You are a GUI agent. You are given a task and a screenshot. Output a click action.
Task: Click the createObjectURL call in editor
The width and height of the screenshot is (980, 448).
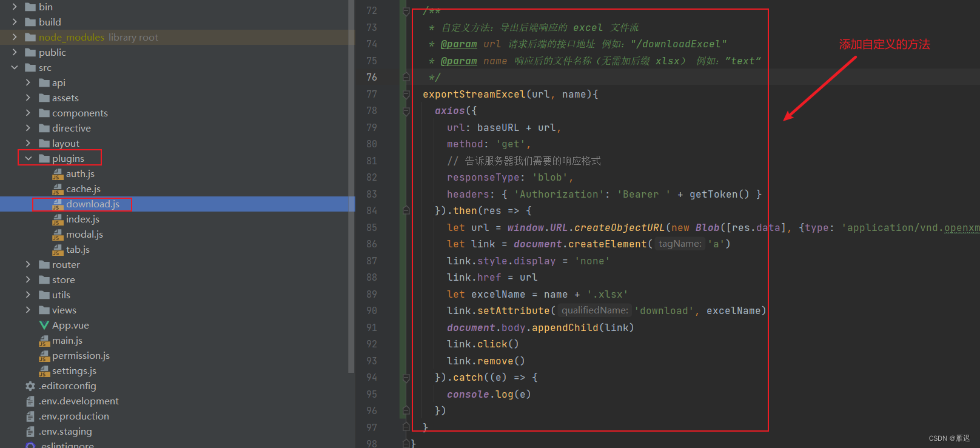pos(619,227)
